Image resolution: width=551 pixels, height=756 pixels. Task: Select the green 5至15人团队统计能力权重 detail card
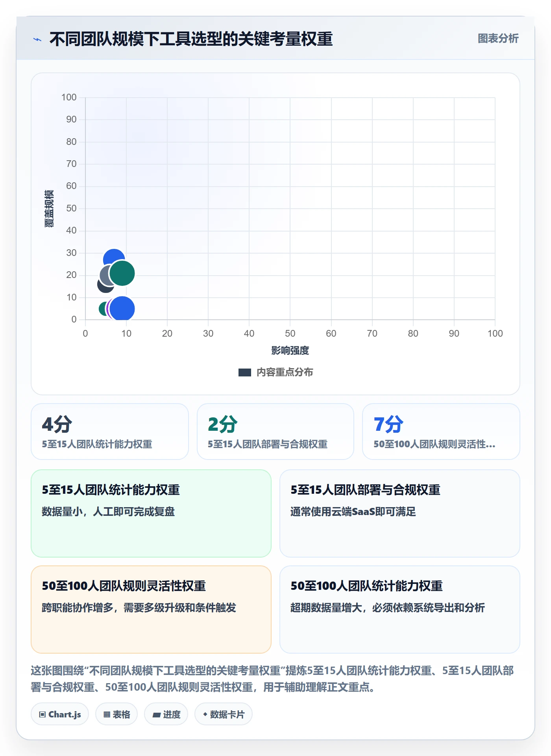(151, 513)
